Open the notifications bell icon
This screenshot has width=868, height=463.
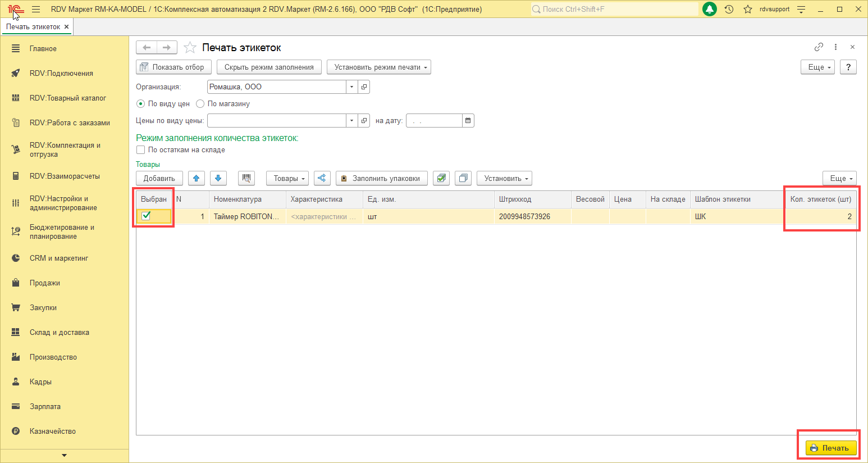[710, 9]
